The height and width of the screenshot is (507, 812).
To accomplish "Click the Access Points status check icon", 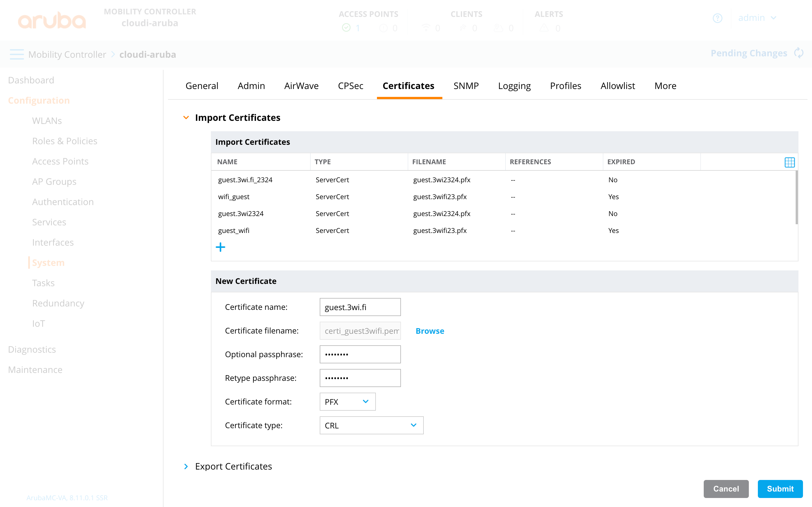I will tap(346, 28).
